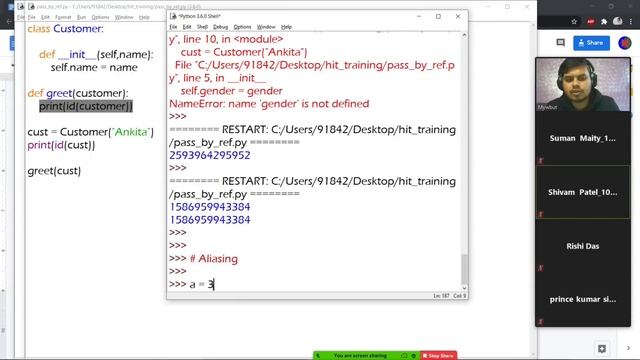Open Help menu in pass_by_ref.py editor
Viewport: 640px width, 360px height.
click(x=144, y=17)
